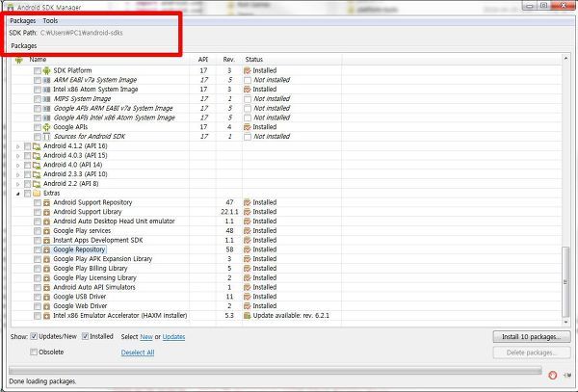578x392 pixels.
Task: Click the Google Web Driver package icon
Action: pyautogui.click(x=46, y=306)
